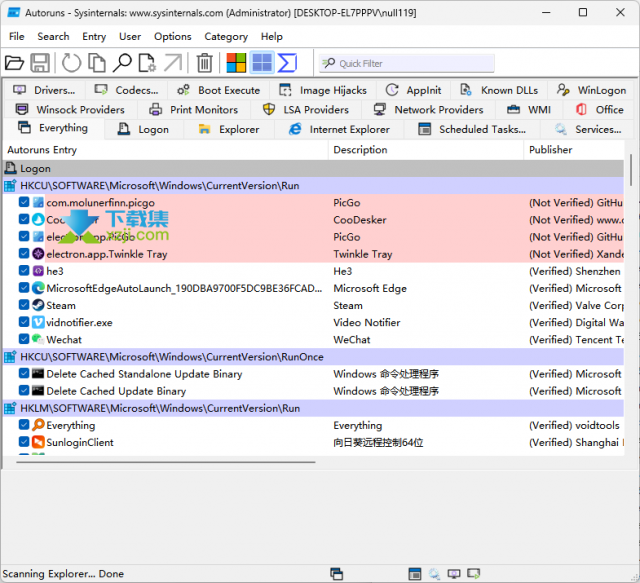Click the Delete Cached Standalone Update Binary icon
This screenshot has height=583, width=640.
tap(38, 374)
